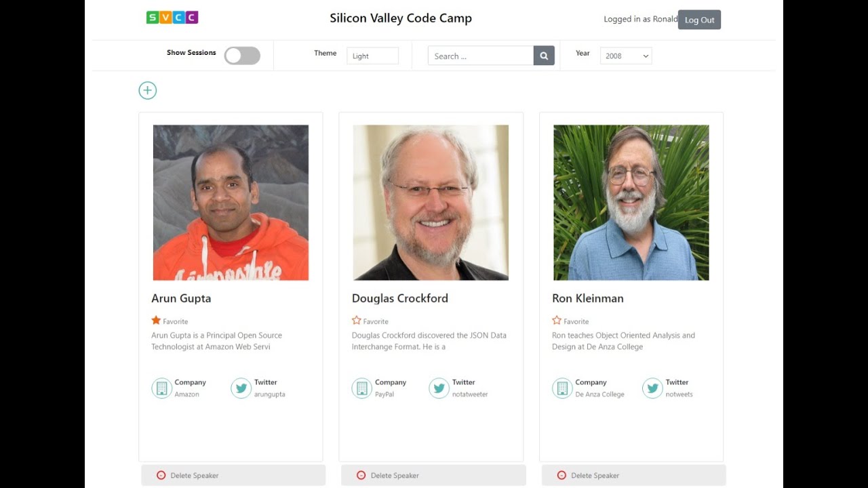This screenshot has height=488, width=868.
Task: Click Arun Gupta's Twitter bird icon
Action: coord(241,388)
